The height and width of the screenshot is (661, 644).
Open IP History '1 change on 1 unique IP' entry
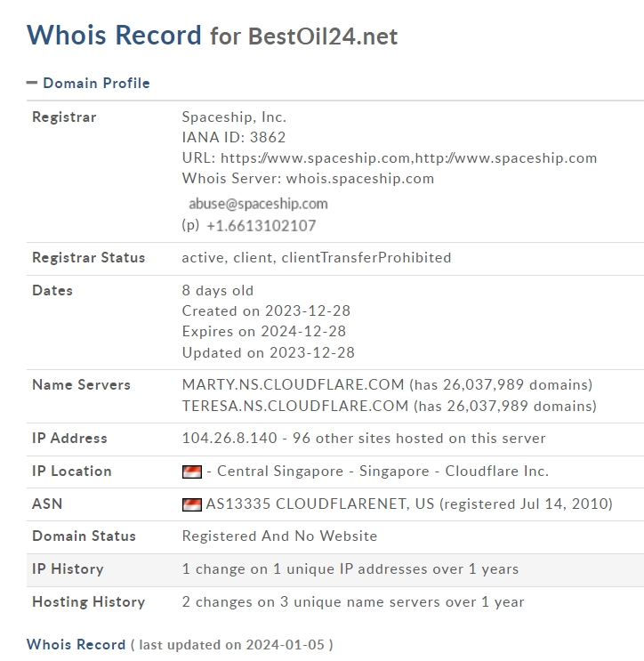(x=350, y=568)
